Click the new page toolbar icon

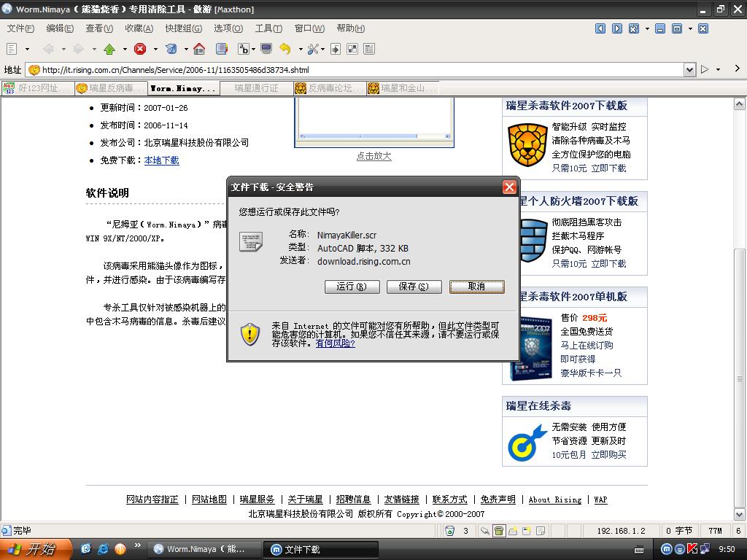tap(12, 49)
